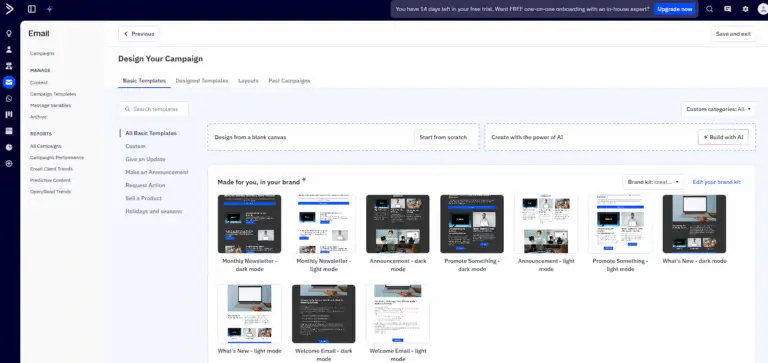Viewport: 768px width, 363px height.
Task: Choose Announcement light mode thumbnail
Action: (x=546, y=224)
